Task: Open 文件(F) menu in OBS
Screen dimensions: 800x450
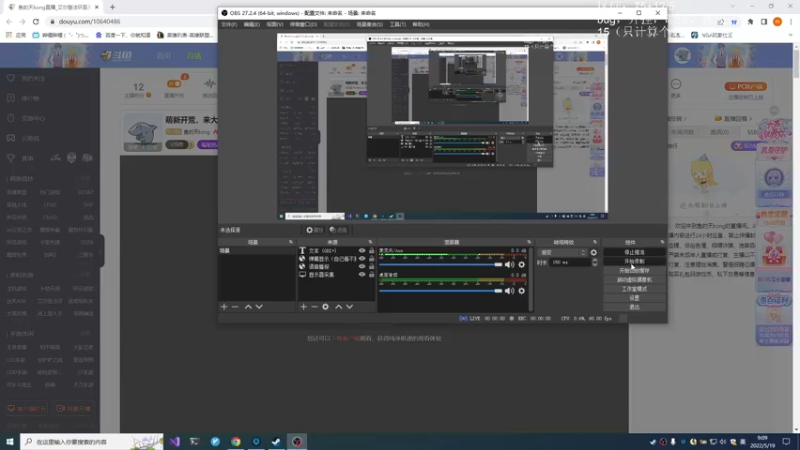Action: [x=229, y=24]
